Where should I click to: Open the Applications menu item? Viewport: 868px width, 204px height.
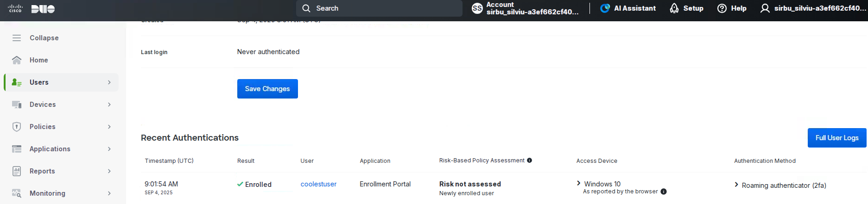pos(61,149)
